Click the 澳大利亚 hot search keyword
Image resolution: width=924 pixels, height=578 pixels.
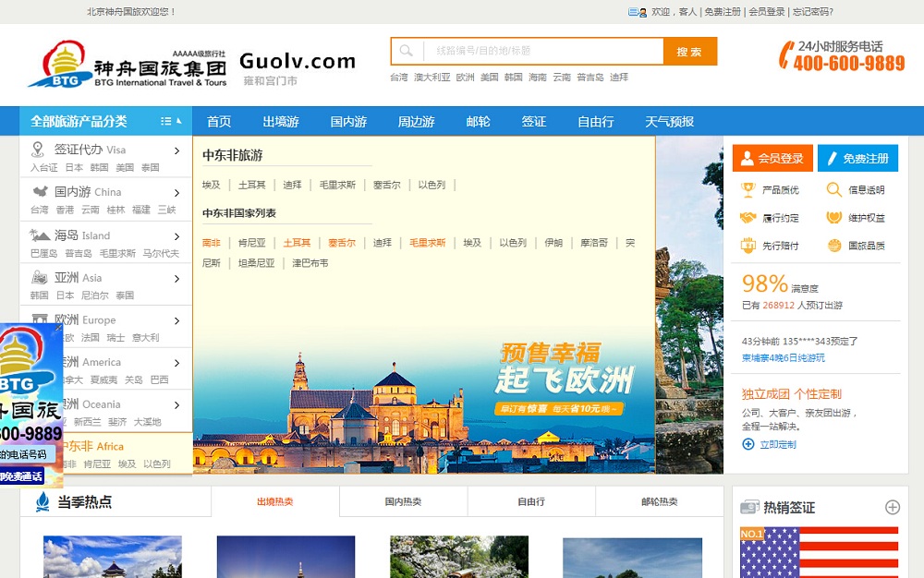(432, 78)
